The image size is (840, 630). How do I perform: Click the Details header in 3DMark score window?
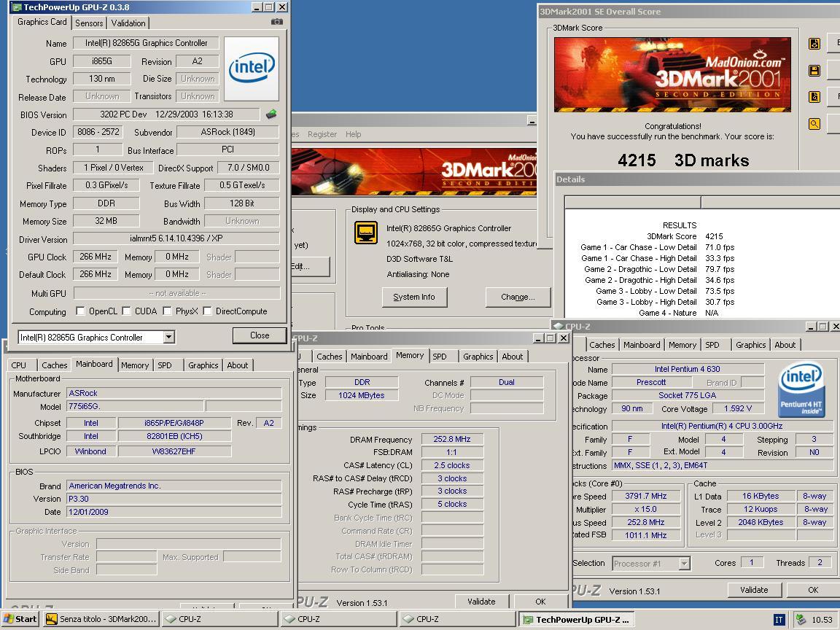[x=570, y=179]
